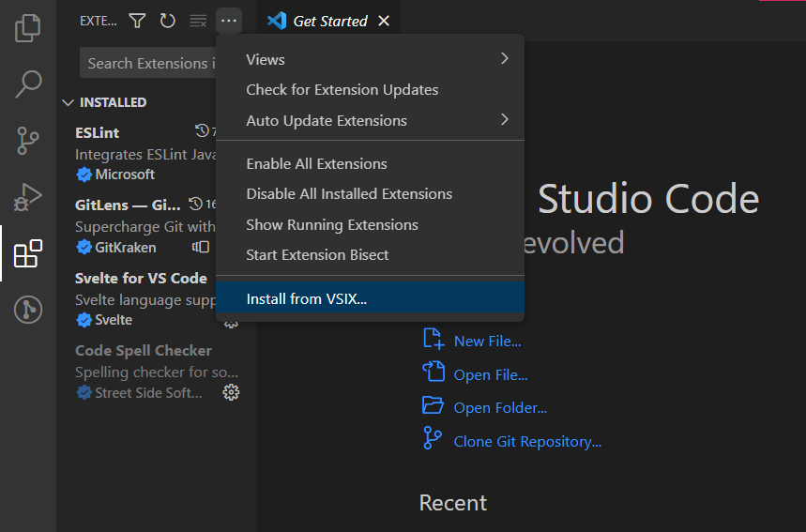Image resolution: width=806 pixels, height=532 pixels.
Task: Click the Views and More Actions ellipsis
Action: tap(229, 21)
